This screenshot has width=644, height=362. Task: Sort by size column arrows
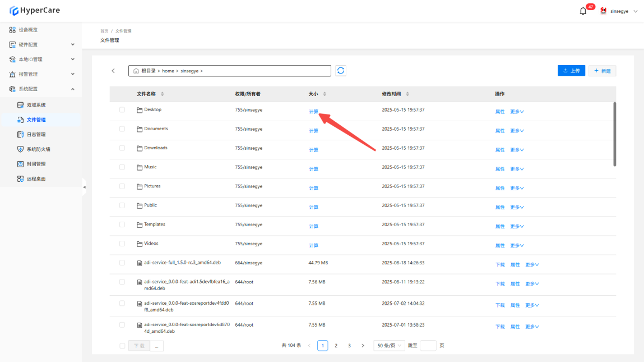click(x=325, y=94)
